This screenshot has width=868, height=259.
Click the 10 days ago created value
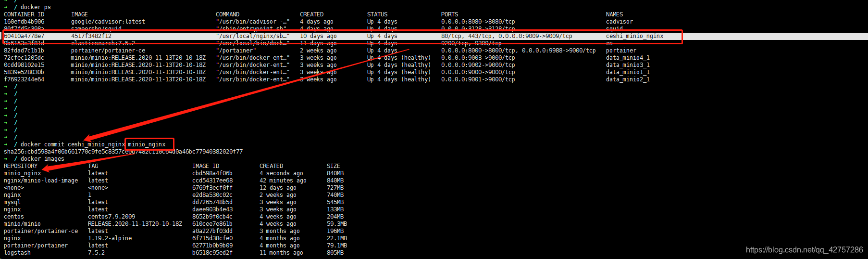click(318, 36)
